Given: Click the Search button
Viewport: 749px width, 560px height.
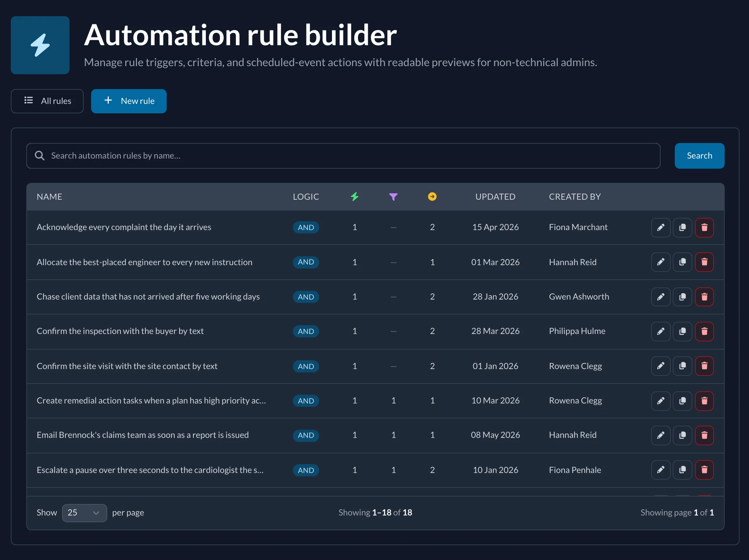Looking at the screenshot, I should [x=699, y=156].
